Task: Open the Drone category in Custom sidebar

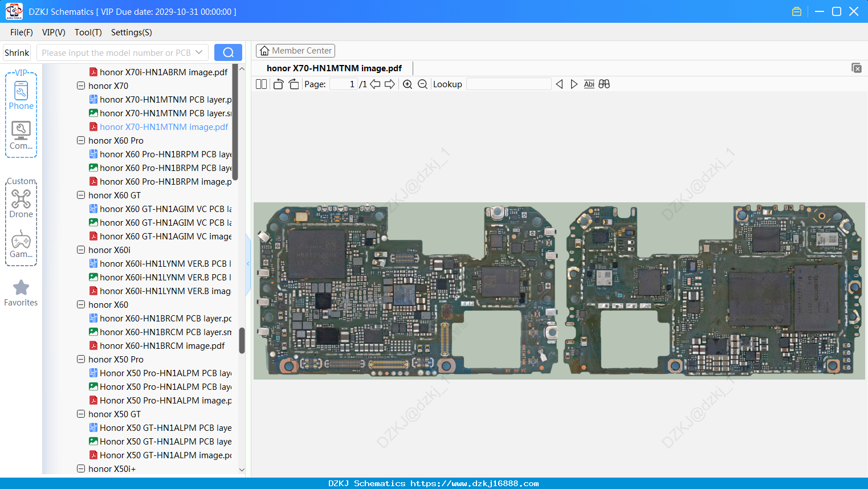Action: [x=21, y=203]
